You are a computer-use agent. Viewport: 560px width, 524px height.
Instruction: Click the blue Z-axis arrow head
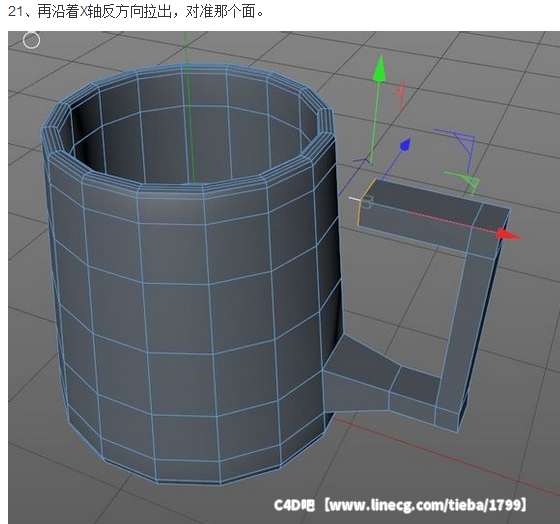405,145
